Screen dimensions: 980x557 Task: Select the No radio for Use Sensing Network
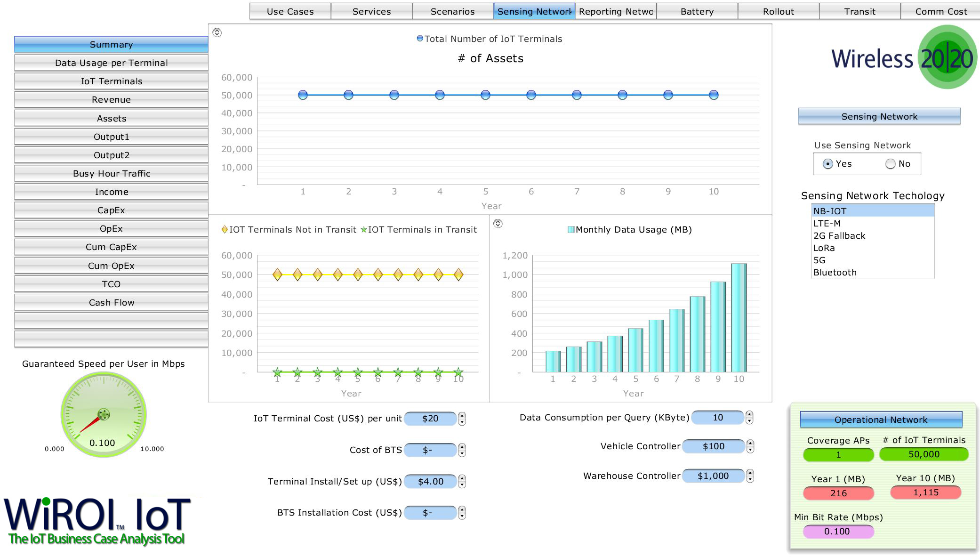[890, 164]
